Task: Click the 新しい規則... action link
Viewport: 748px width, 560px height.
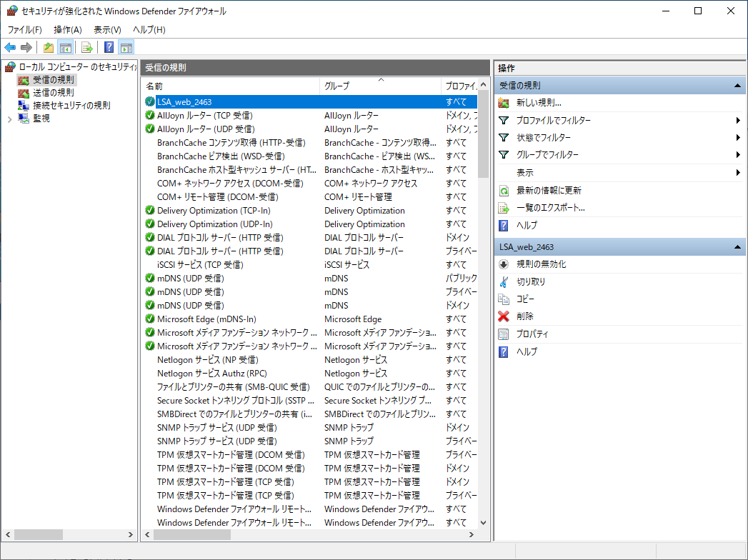Action: click(x=539, y=103)
